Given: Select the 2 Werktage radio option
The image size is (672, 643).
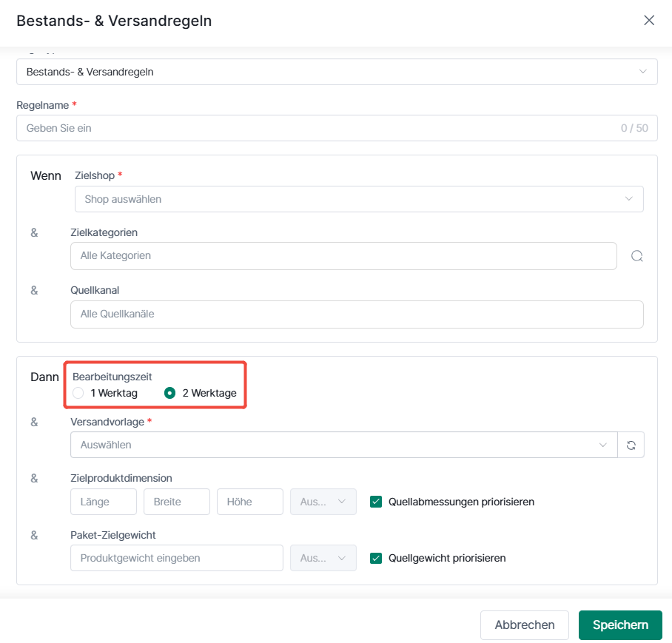Looking at the screenshot, I should tap(169, 393).
